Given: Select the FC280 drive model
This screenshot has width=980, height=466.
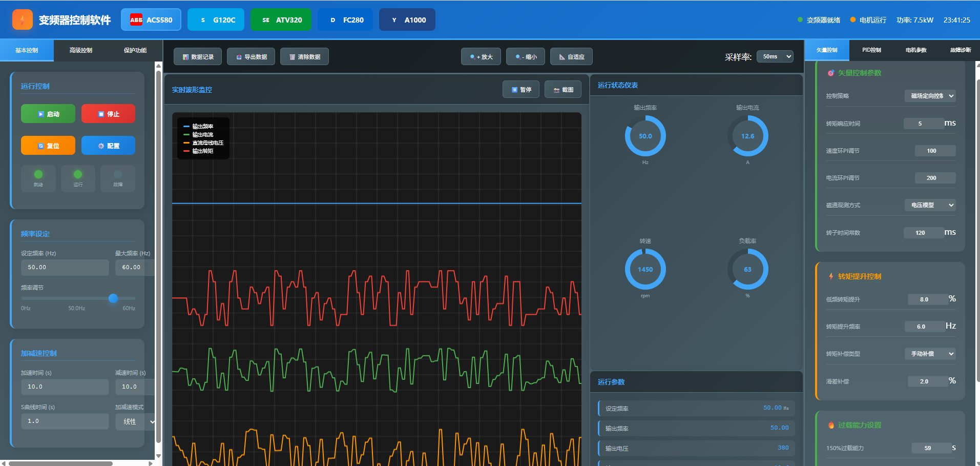Looking at the screenshot, I should [345, 20].
